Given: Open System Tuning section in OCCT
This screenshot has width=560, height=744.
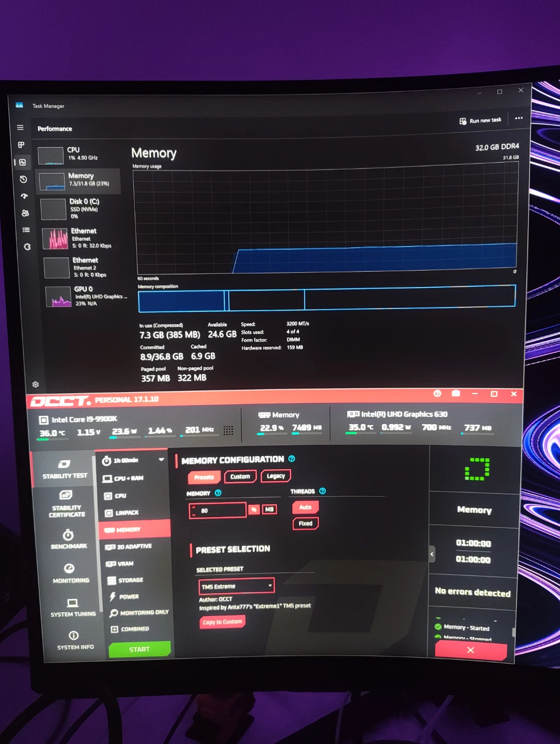Looking at the screenshot, I should [x=73, y=608].
